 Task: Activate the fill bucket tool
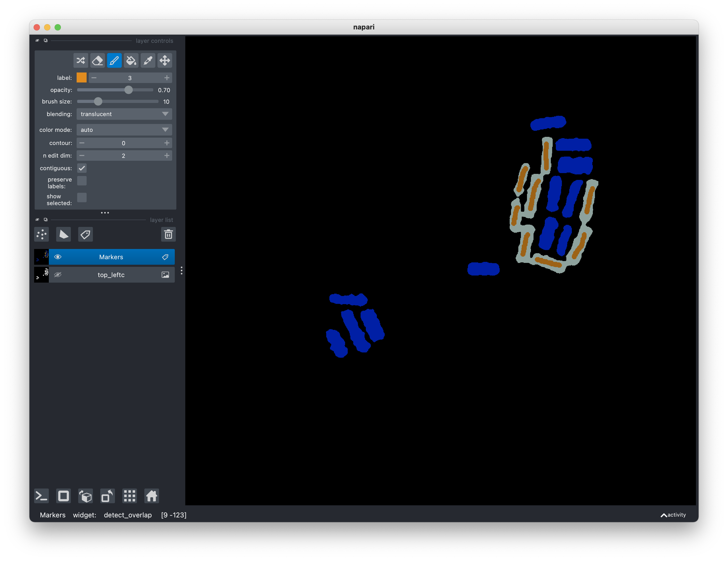coord(131,60)
